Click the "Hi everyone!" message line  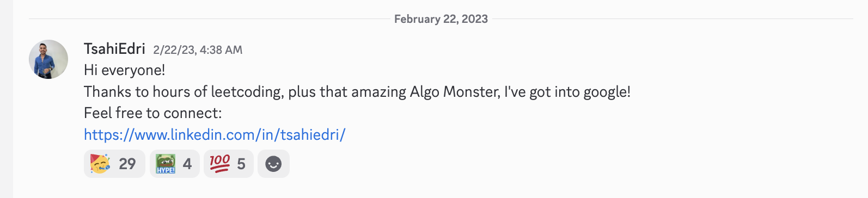click(124, 70)
